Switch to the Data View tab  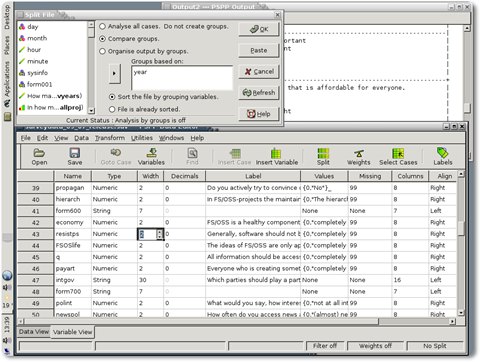tap(34, 332)
